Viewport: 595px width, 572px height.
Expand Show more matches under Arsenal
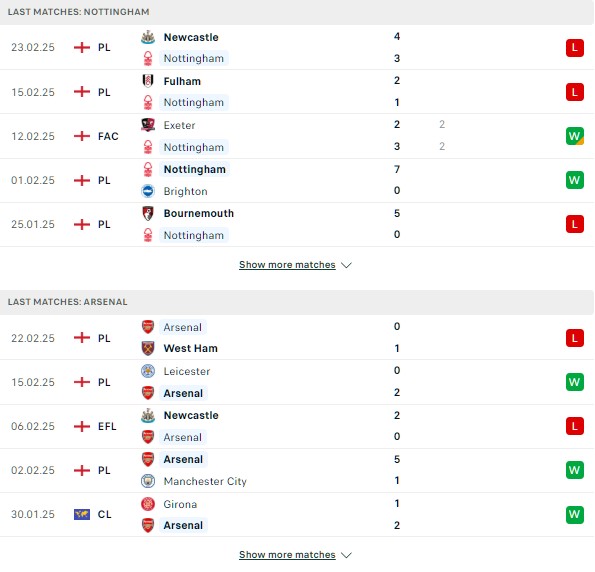(287, 555)
